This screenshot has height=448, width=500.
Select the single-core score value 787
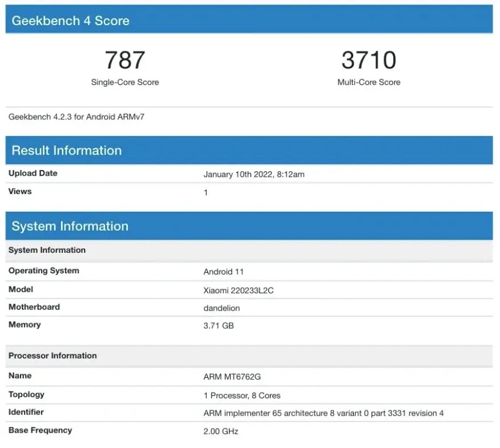(125, 60)
